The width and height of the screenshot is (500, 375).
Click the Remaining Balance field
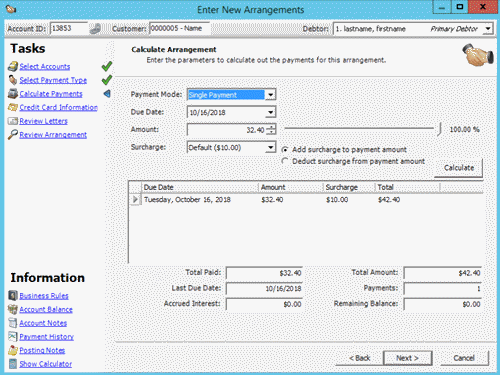(x=443, y=304)
